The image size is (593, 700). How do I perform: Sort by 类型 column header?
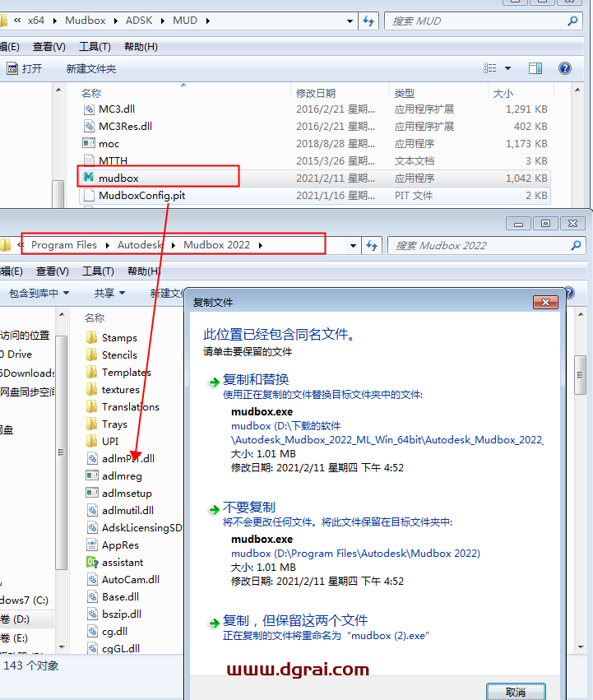(x=405, y=93)
